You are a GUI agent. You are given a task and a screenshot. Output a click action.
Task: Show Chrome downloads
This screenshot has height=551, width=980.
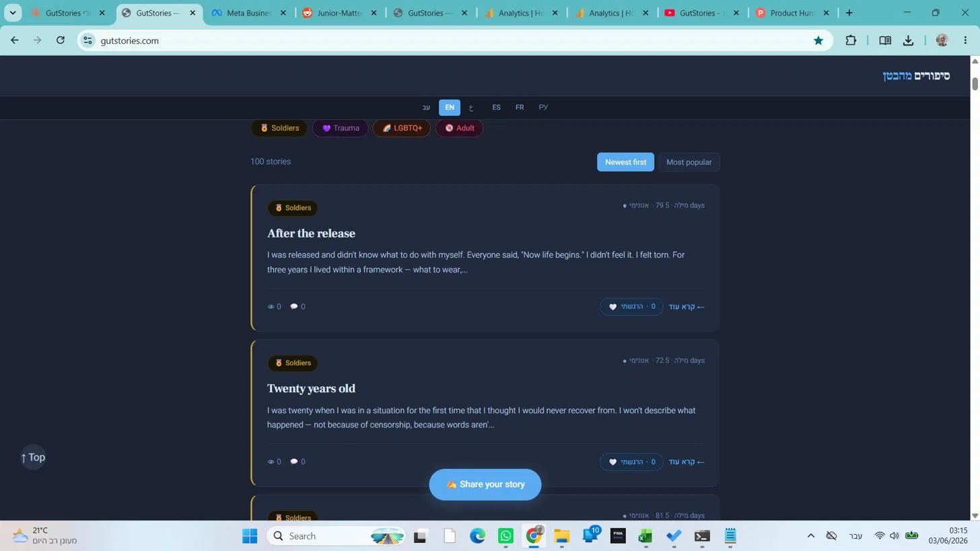click(x=908, y=40)
